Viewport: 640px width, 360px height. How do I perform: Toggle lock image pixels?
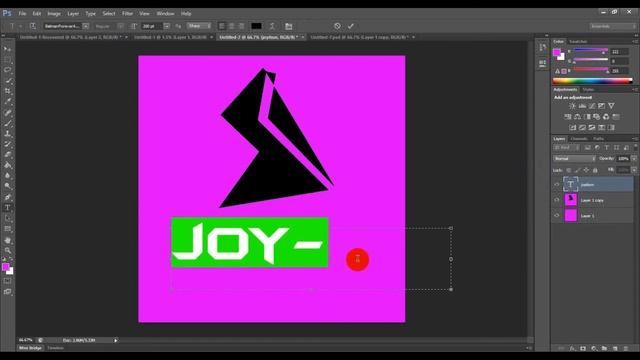pos(577,170)
